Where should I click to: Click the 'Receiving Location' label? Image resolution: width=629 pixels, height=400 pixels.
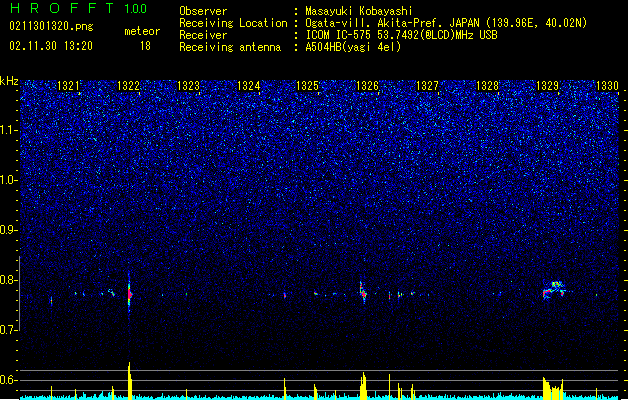pyautogui.click(x=233, y=23)
